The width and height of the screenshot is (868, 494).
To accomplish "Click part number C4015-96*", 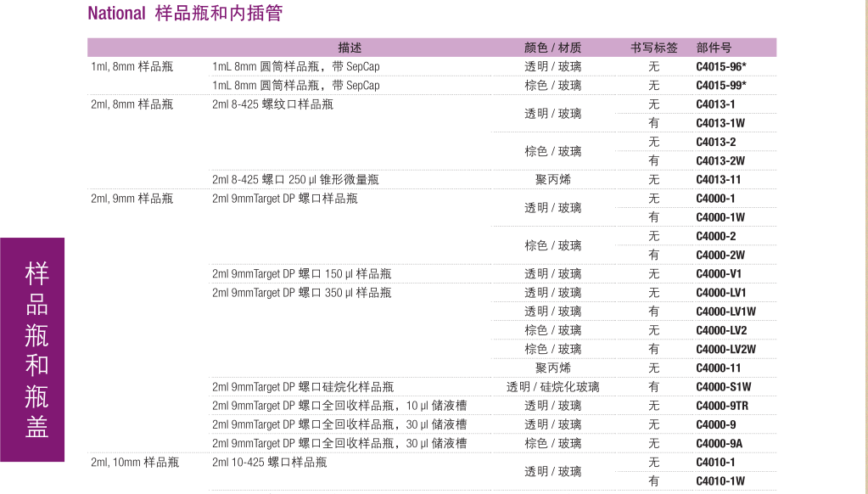I will 721,66.
